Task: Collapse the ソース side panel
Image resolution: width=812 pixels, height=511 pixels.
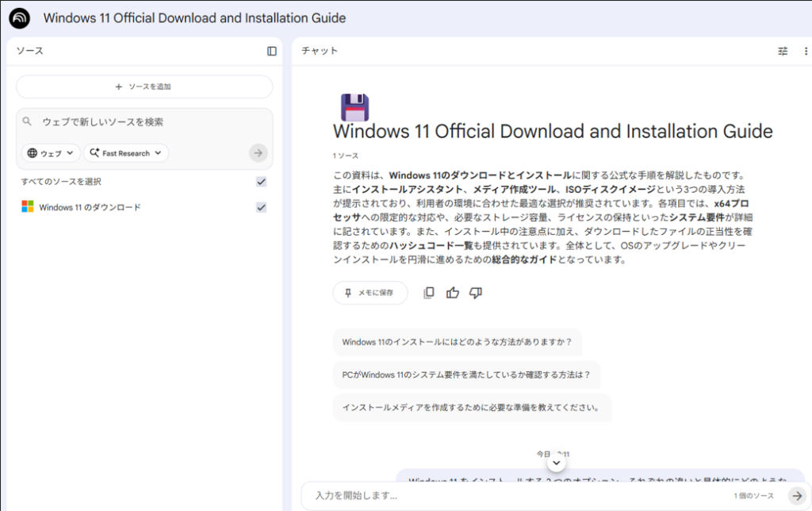Action: tap(272, 51)
